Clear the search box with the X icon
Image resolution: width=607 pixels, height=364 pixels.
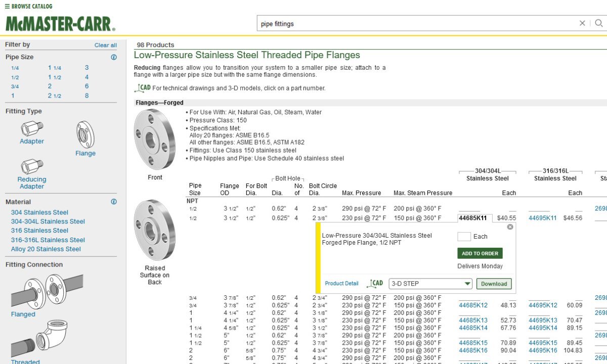(582, 23)
